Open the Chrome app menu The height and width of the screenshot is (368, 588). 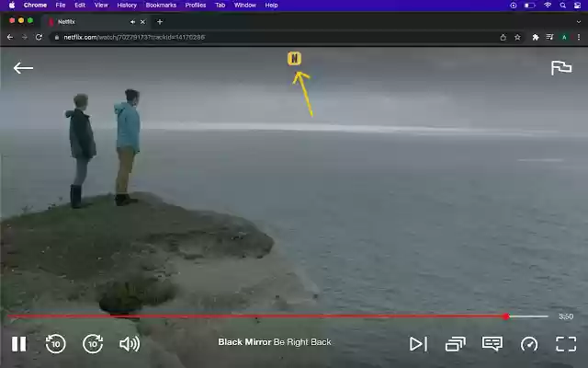pyautogui.click(x=35, y=6)
